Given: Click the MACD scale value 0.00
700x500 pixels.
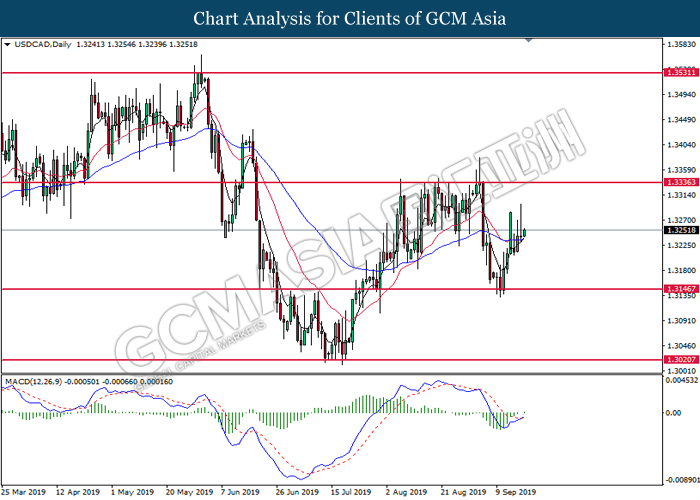Looking at the screenshot, I should click(x=673, y=413).
